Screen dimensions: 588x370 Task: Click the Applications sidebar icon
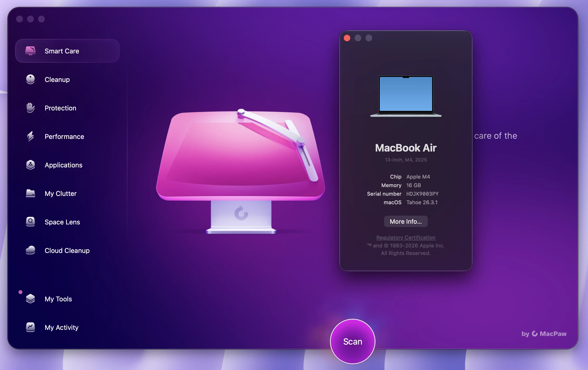[x=30, y=165]
